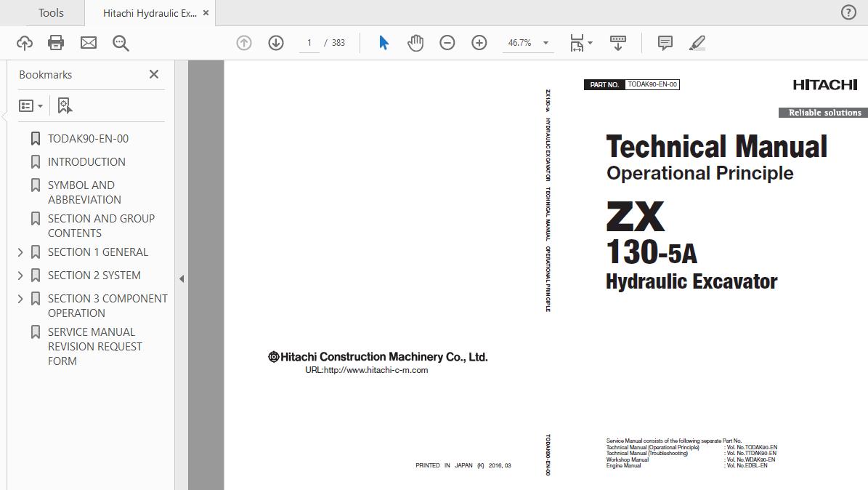Switch to the Tools tab
The width and height of the screenshot is (868, 490).
(x=50, y=12)
